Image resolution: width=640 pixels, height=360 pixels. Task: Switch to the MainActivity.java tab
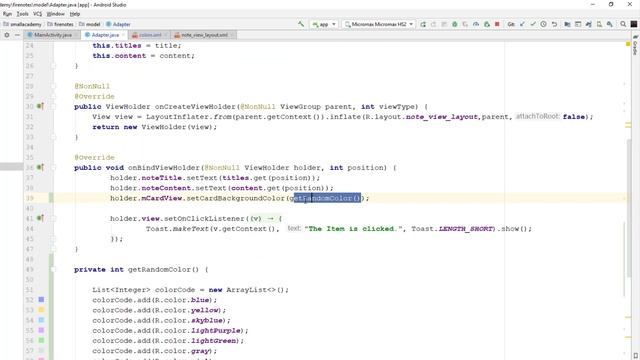coord(52,35)
